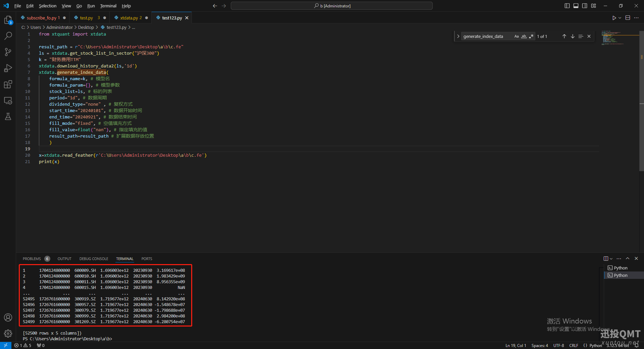Customize layout icon in title bar
644x349 pixels.
pos(594,6)
